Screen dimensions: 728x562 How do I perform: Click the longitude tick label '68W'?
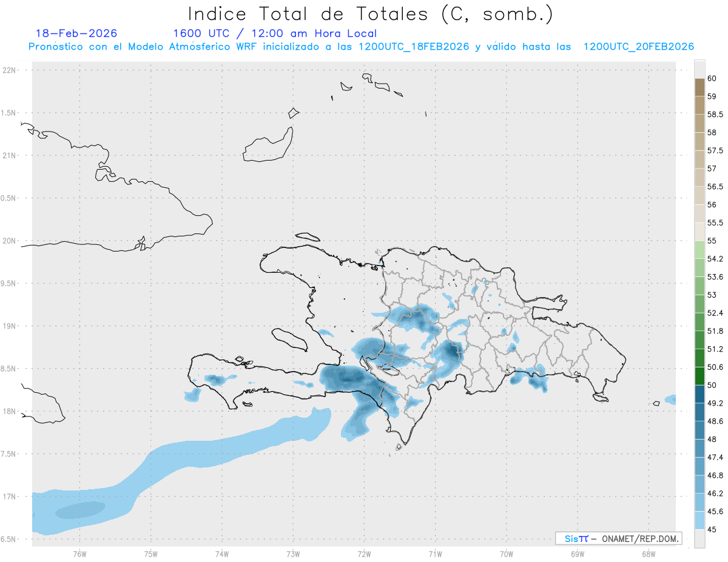coord(649,554)
